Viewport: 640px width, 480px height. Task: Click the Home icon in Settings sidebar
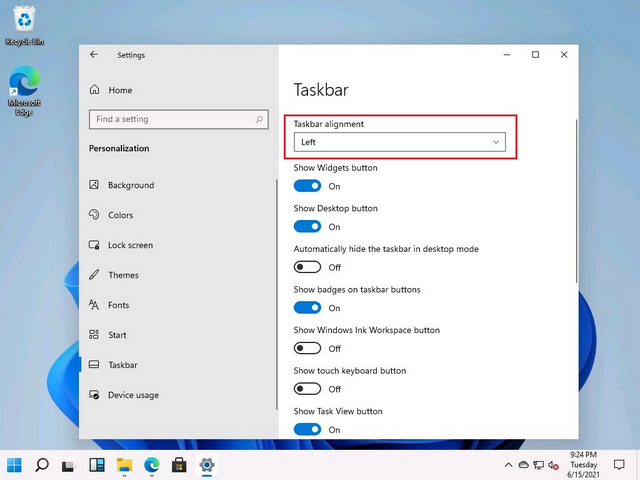(x=94, y=90)
